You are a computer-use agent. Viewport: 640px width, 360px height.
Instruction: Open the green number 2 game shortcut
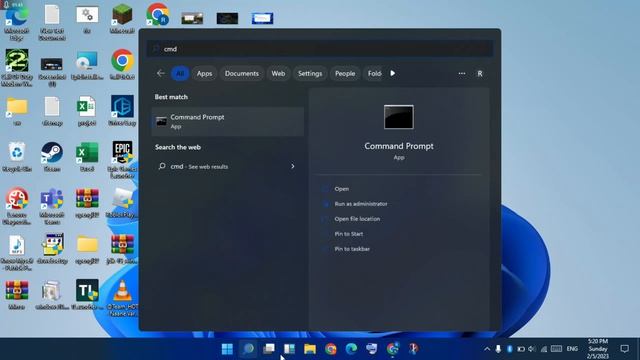[x=17, y=67]
